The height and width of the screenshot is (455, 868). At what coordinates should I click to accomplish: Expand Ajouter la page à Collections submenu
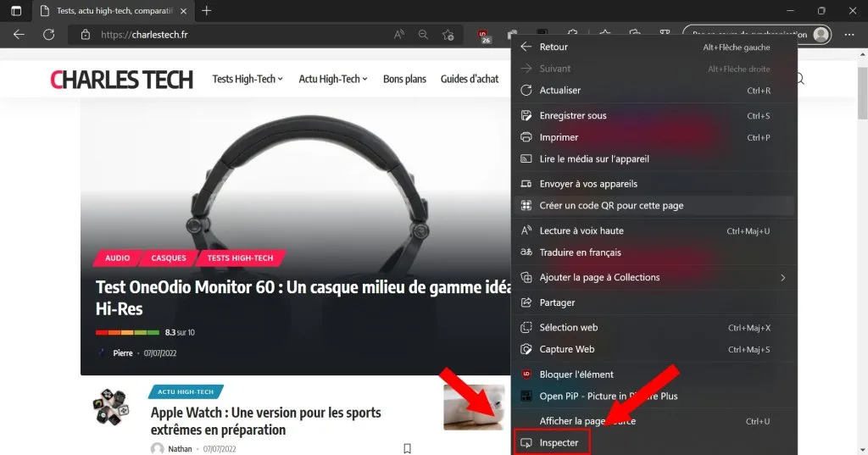[x=654, y=277]
